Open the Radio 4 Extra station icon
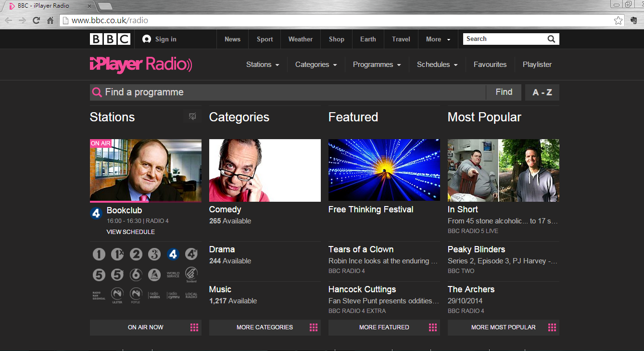Image resolution: width=644 pixels, height=351 pixels. (x=191, y=254)
